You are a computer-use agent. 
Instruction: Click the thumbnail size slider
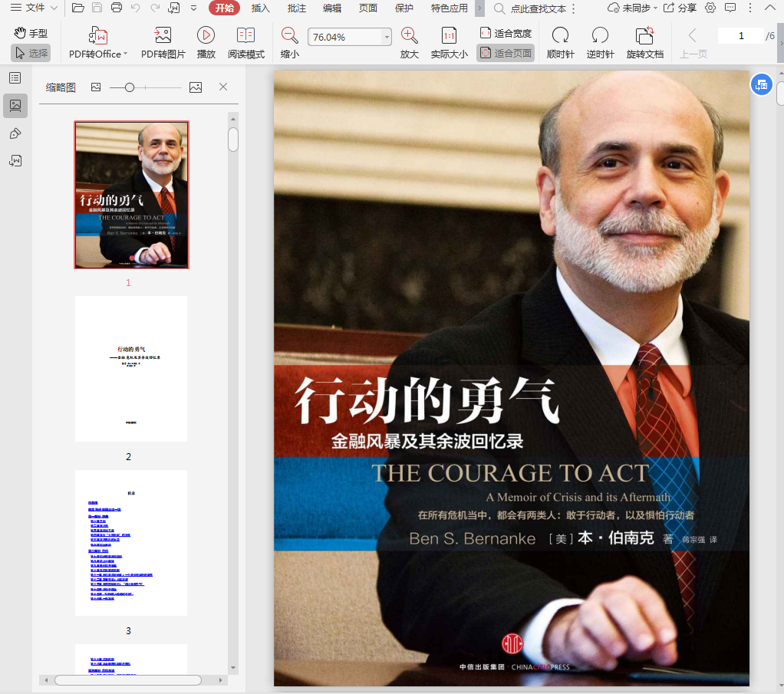(x=130, y=87)
